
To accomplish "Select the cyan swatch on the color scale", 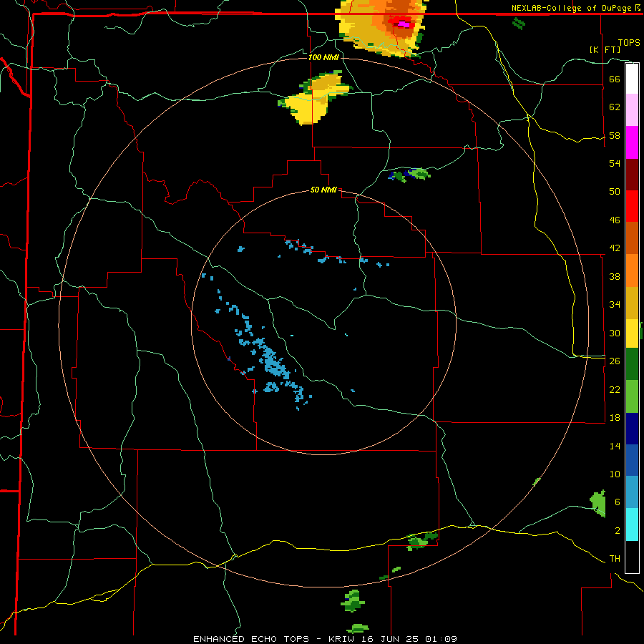I will (x=632, y=525).
